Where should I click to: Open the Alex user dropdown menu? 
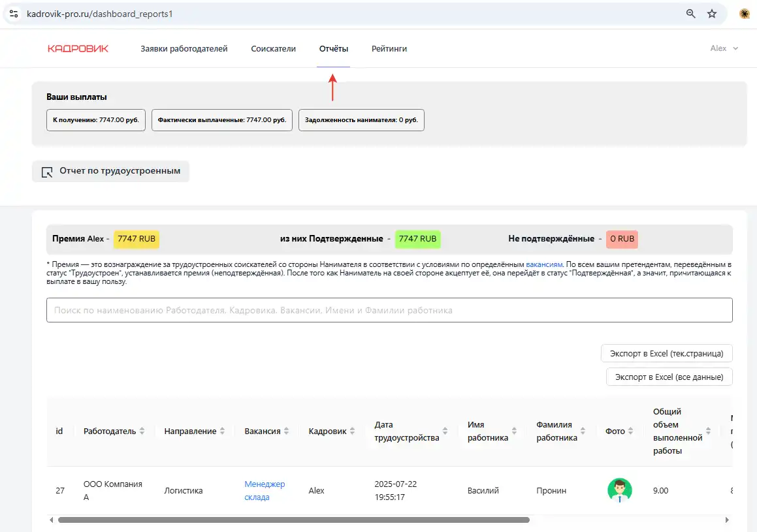724,48
